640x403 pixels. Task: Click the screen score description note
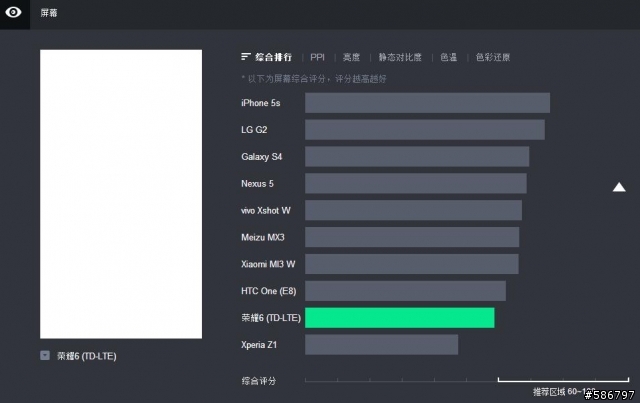[314, 78]
